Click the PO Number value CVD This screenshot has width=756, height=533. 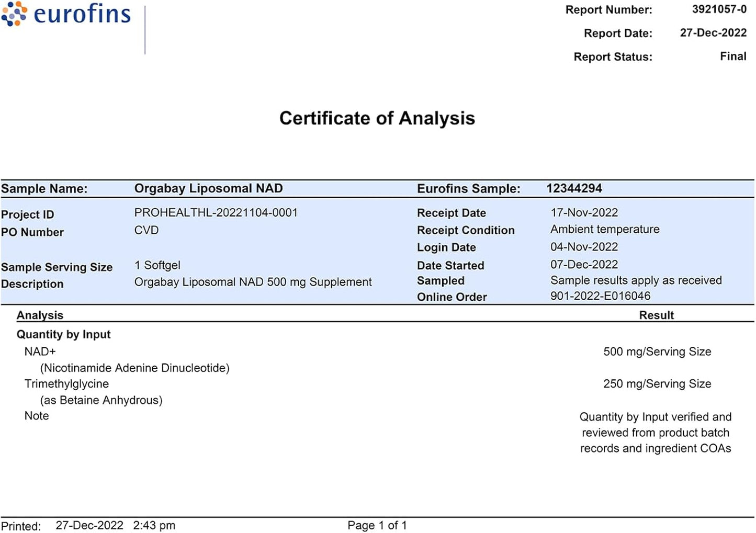(x=146, y=230)
